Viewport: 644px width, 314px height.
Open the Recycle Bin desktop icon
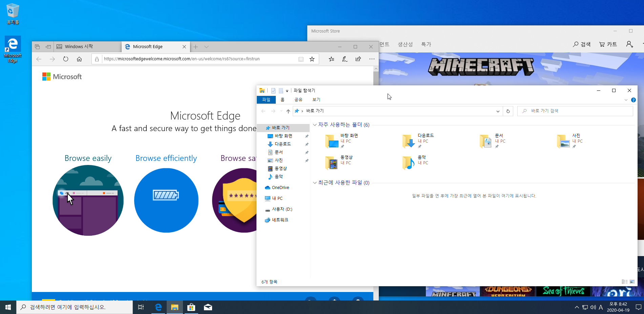pyautogui.click(x=13, y=14)
